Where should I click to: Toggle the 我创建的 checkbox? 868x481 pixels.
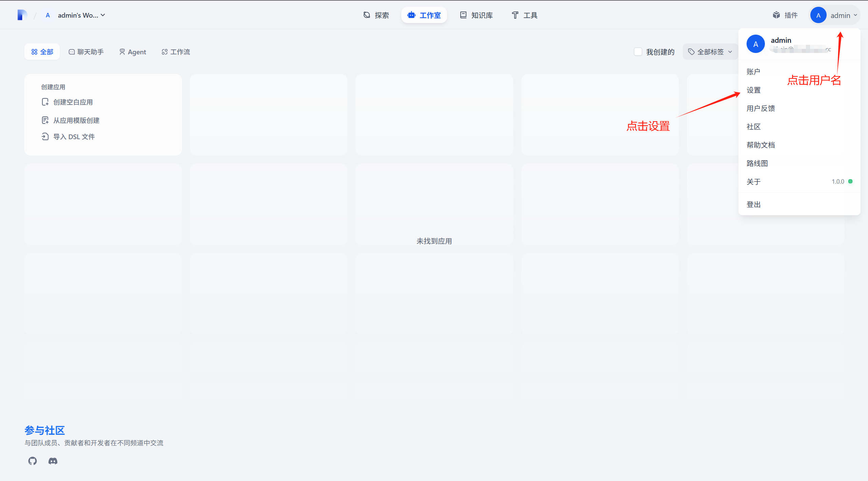coord(638,52)
